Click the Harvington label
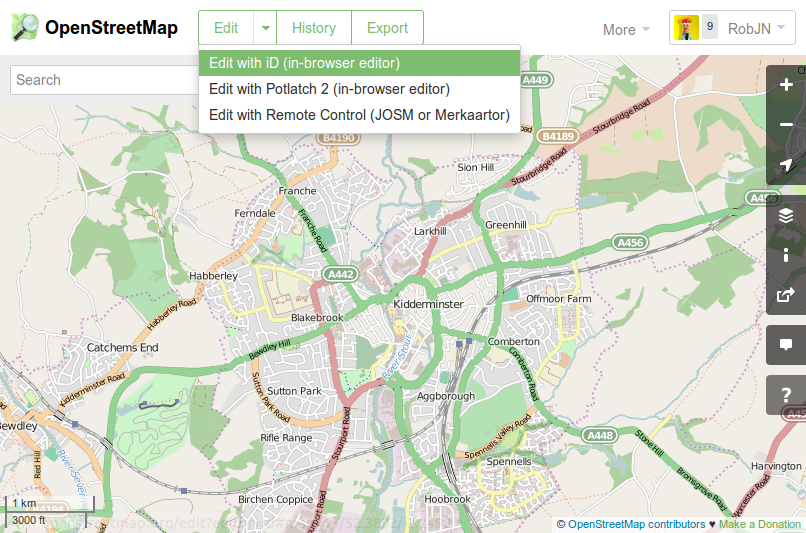 776,466
